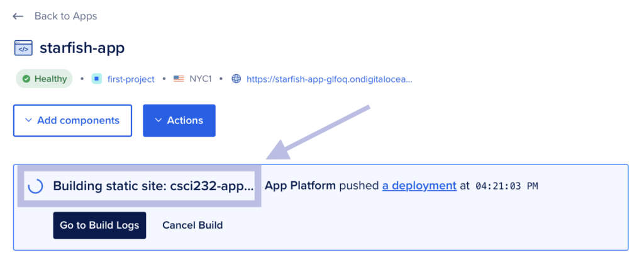Open the first-project link
This screenshot has height=262, width=644.
click(x=131, y=79)
